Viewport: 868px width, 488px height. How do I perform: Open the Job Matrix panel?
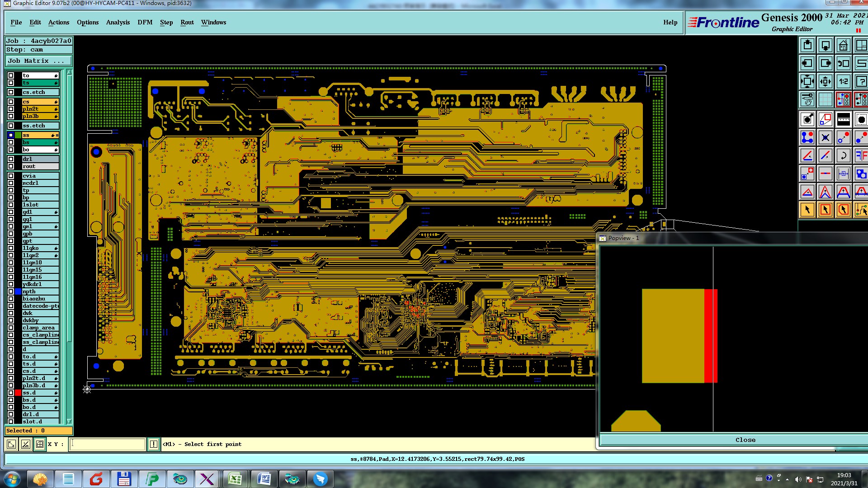38,61
